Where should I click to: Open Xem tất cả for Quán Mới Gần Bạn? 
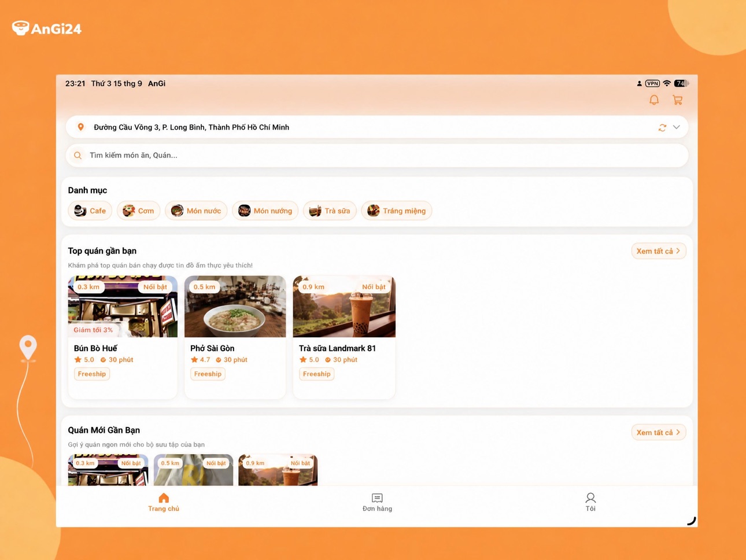tap(659, 432)
